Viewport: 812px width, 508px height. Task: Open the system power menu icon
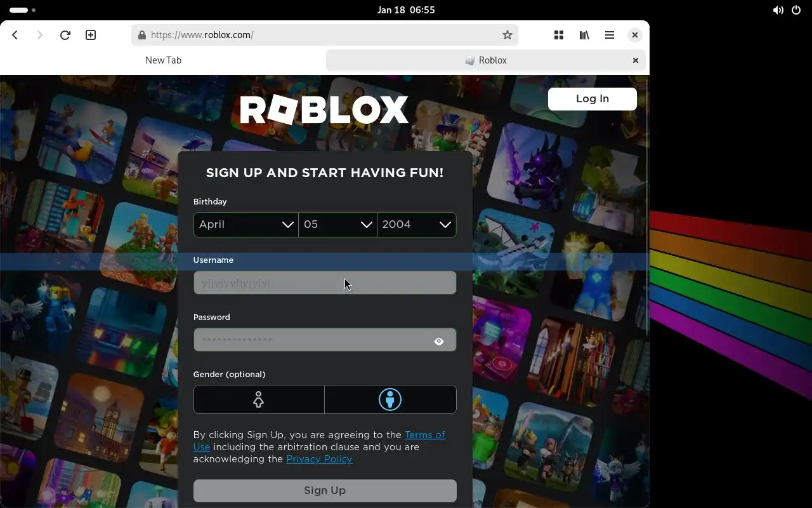[x=796, y=10]
